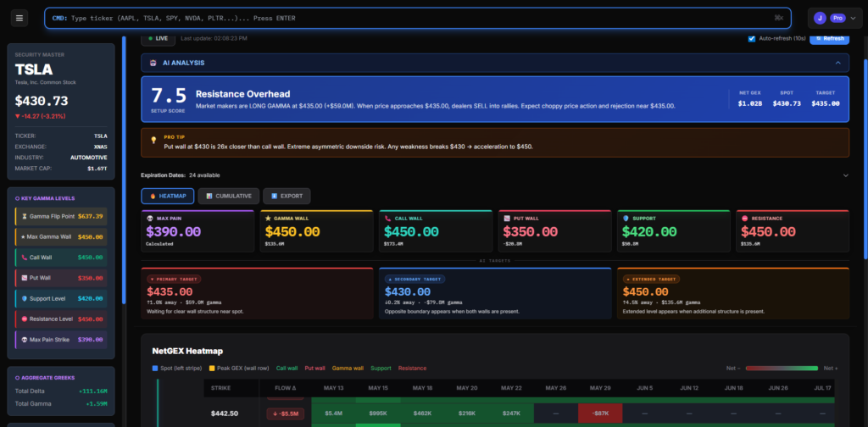This screenshot has height=427, width=868.
Task: Click the Gamma wall legend label
Action: coord(348,369)
